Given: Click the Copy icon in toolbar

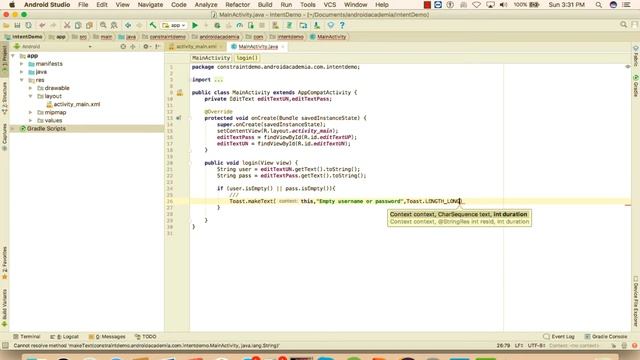Looking at the screenshot, I should (78, 25).
